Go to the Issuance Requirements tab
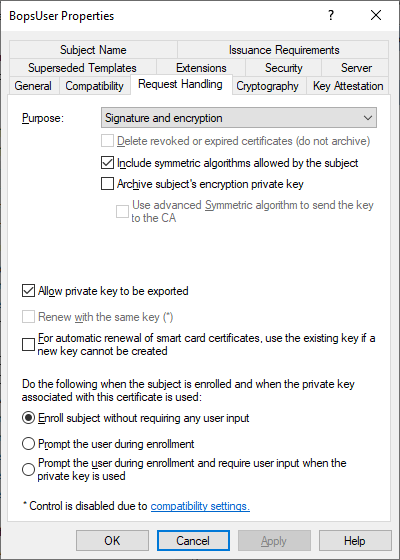This screenshot has height=560, width=400. point(284,50)
